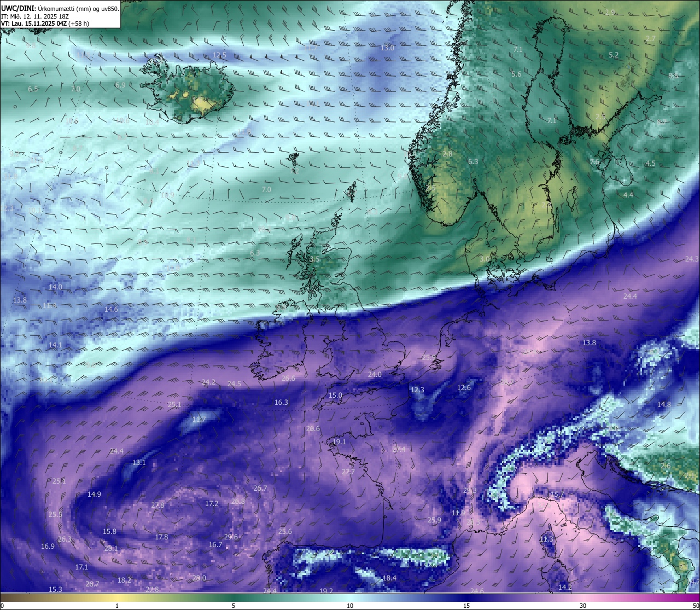Image resolution: width=700 pixels, height=610 pixels.
Task: Click the 25.5 value at the lower left
Action: pos(55,515)
